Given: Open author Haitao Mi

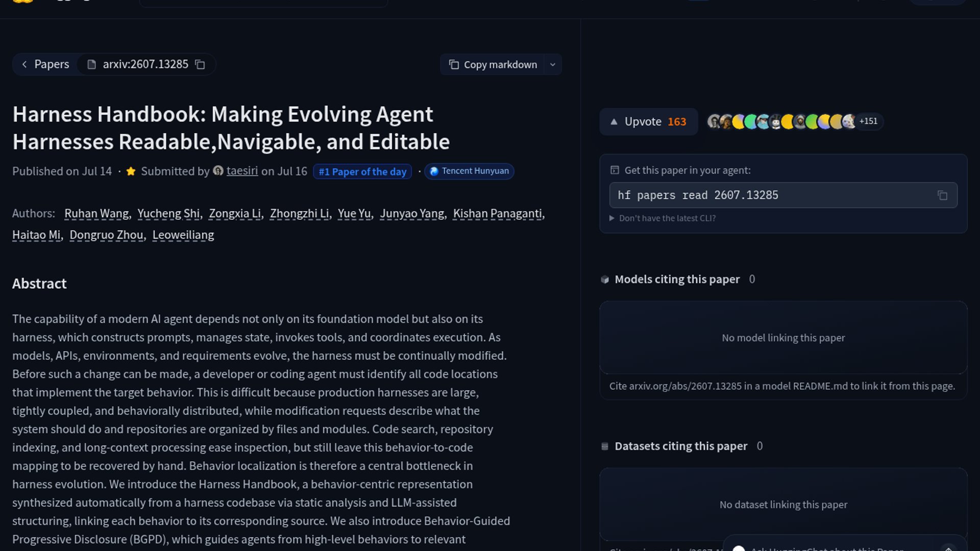Looking at the screenshot, I should [36, 235].
